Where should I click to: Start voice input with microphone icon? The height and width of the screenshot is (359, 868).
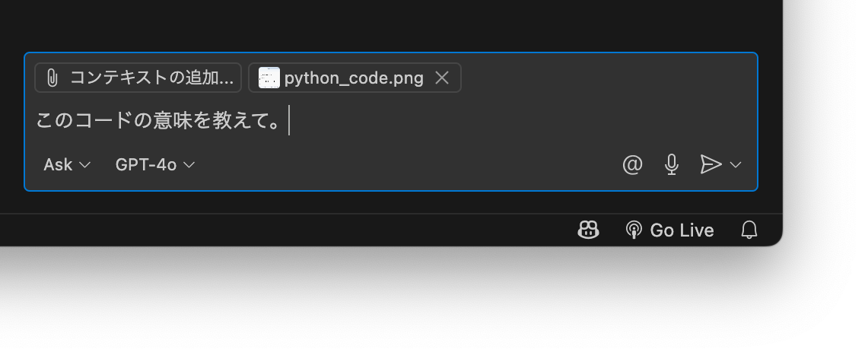tap(672, 164)
